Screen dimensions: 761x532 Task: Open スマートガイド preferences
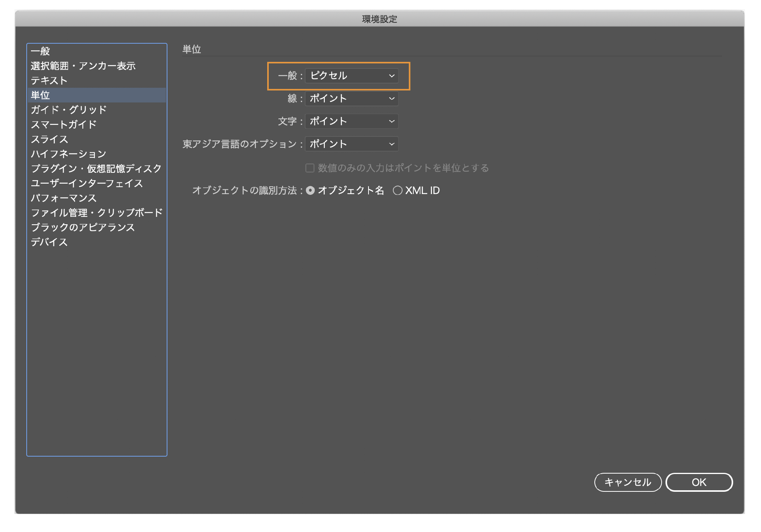tap(97, 124)
